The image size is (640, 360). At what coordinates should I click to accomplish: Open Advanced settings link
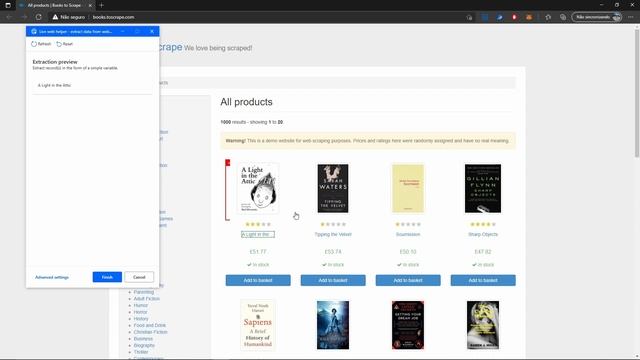(x=52, y=277)
